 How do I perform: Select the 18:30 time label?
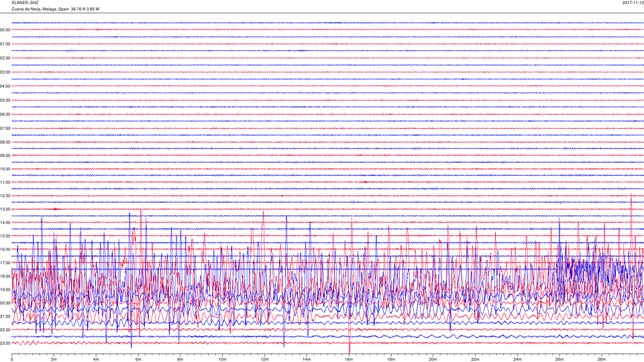[x=5, y=276]
